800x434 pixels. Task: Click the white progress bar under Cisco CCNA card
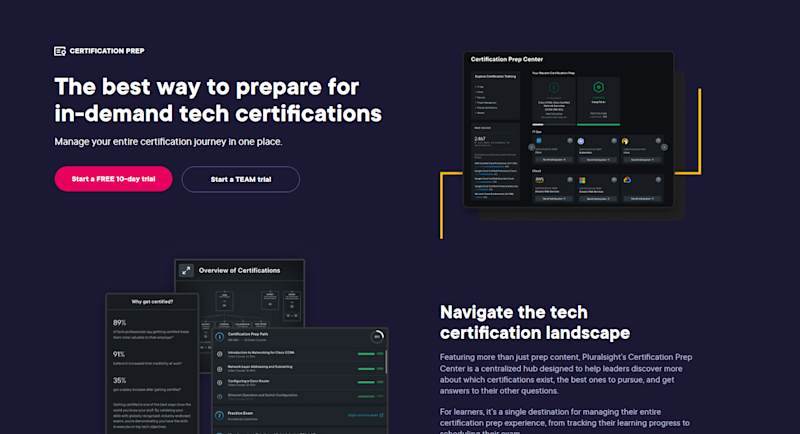coord(538,124)
